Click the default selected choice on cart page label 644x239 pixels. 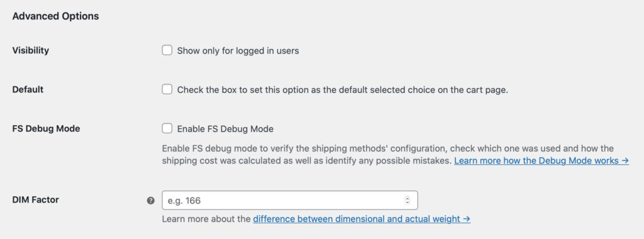coord(343,90)
